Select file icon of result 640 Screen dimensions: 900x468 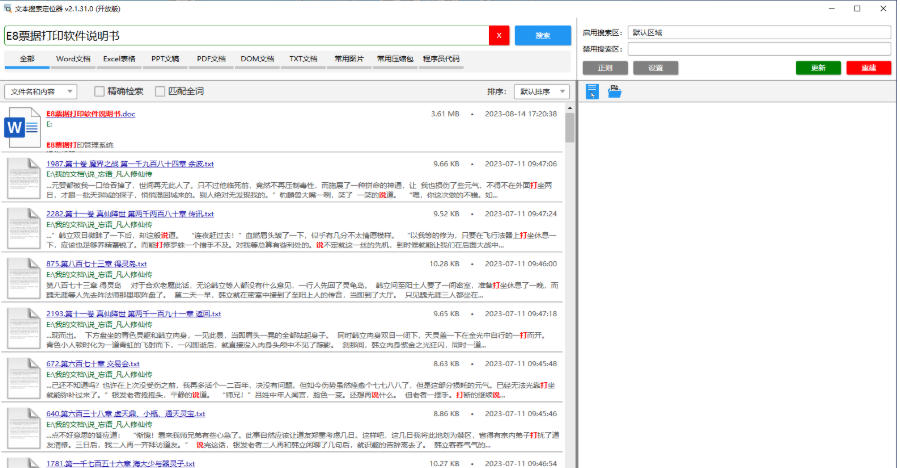[x=23, y=428]
